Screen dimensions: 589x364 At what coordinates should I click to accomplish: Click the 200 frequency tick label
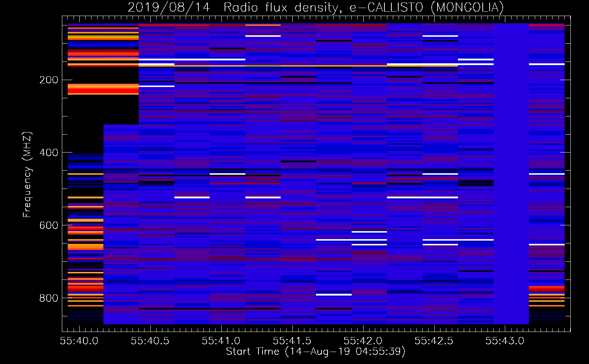point(49,80)
